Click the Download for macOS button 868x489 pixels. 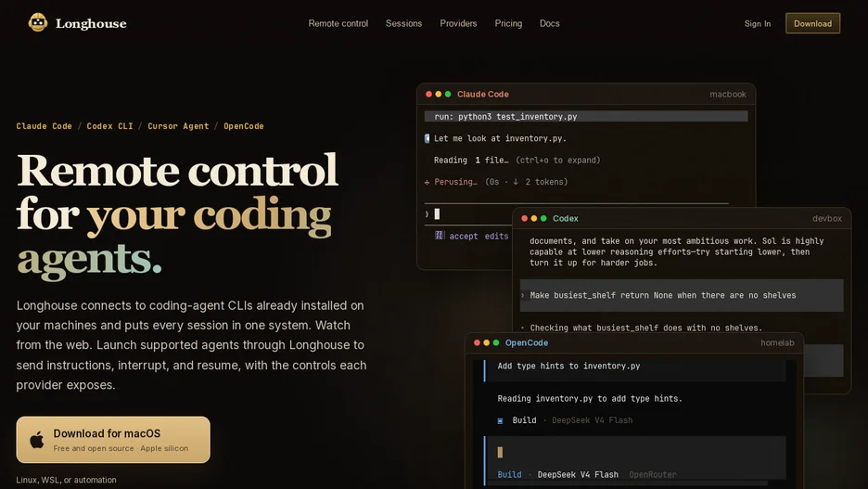113,439
